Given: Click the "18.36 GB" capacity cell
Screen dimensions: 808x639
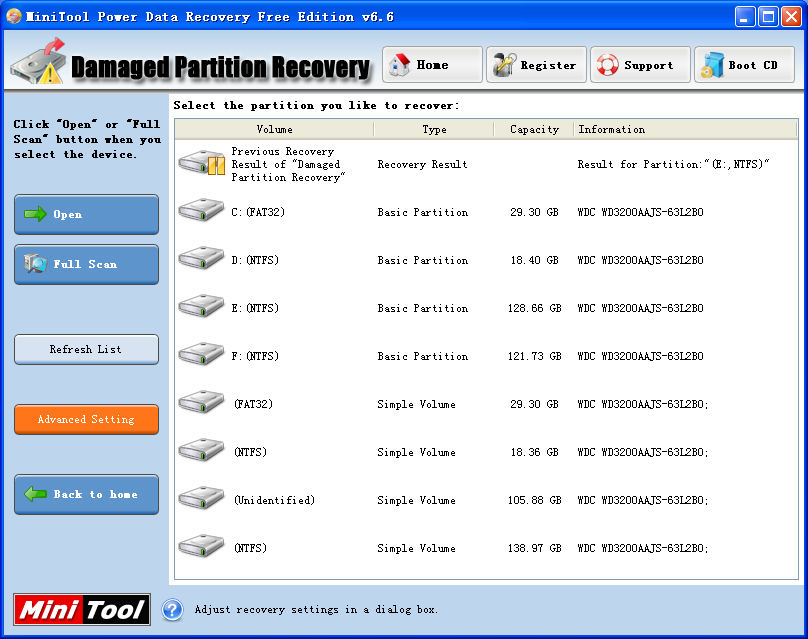Looking at the screenshot, I should (534, 452).
